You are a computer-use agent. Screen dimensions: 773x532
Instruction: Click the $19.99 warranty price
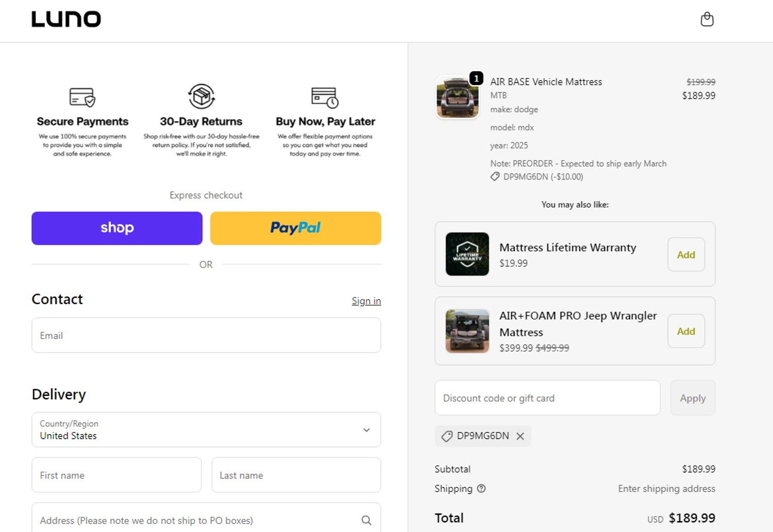coord(513,263)
